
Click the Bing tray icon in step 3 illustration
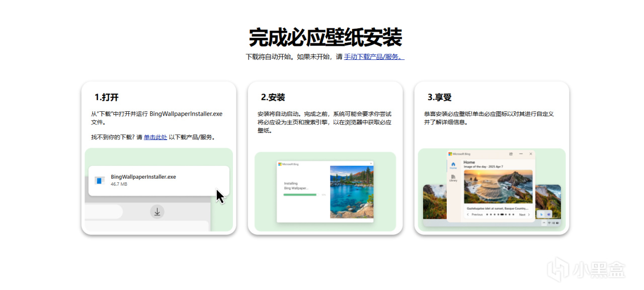tap(541, 214)
